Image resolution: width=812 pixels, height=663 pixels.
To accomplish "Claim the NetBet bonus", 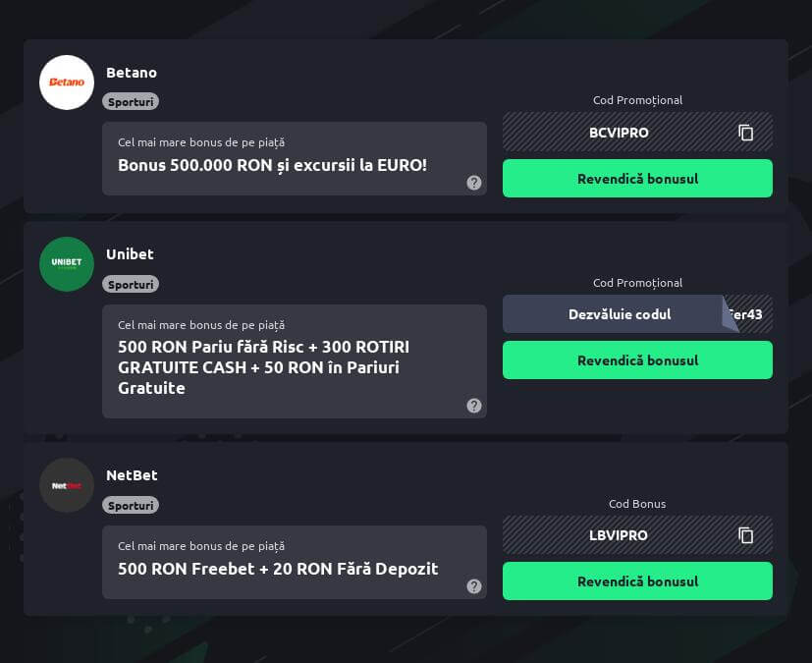I will [x=637, y=581].
